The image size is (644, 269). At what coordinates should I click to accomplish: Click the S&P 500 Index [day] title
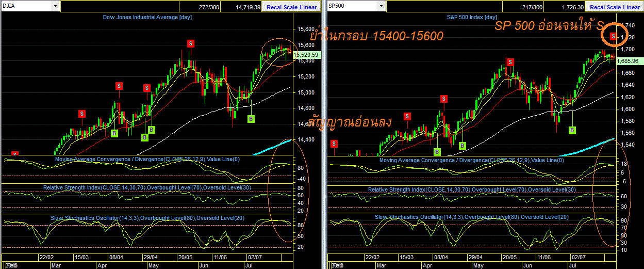[472, 18]
